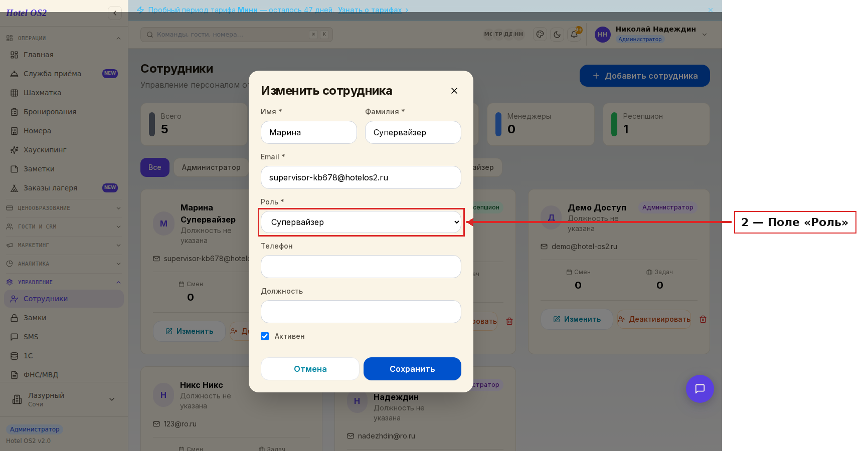Click Изменить on Демо Доступ card
The width and height of the screenshot is (868, 451).
pyautogui.click(x=577, y=319)
